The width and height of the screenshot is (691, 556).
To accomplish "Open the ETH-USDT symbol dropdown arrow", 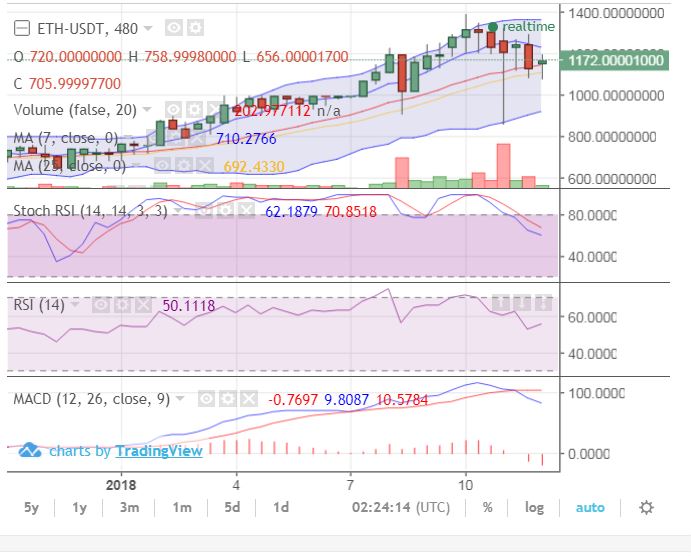I will [149, 28].
